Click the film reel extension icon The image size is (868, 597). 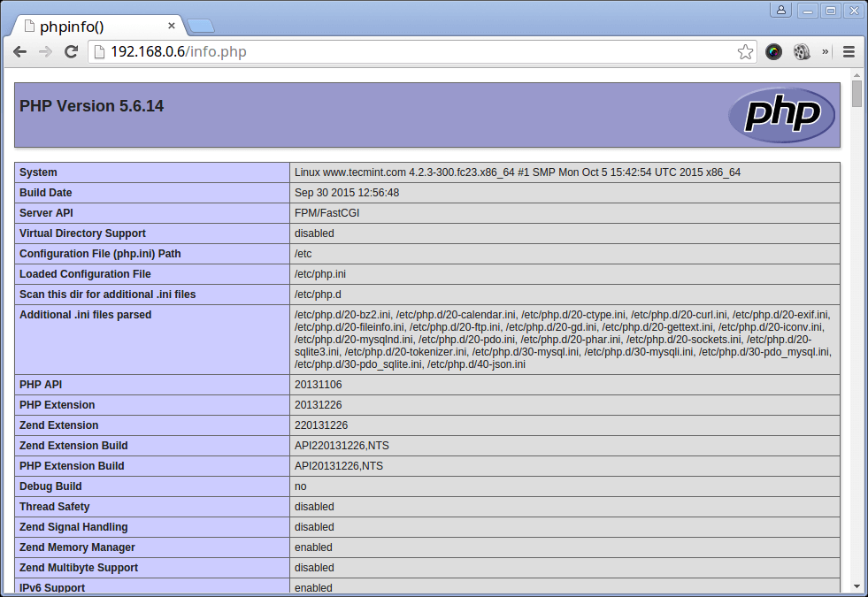click(802, 51)
